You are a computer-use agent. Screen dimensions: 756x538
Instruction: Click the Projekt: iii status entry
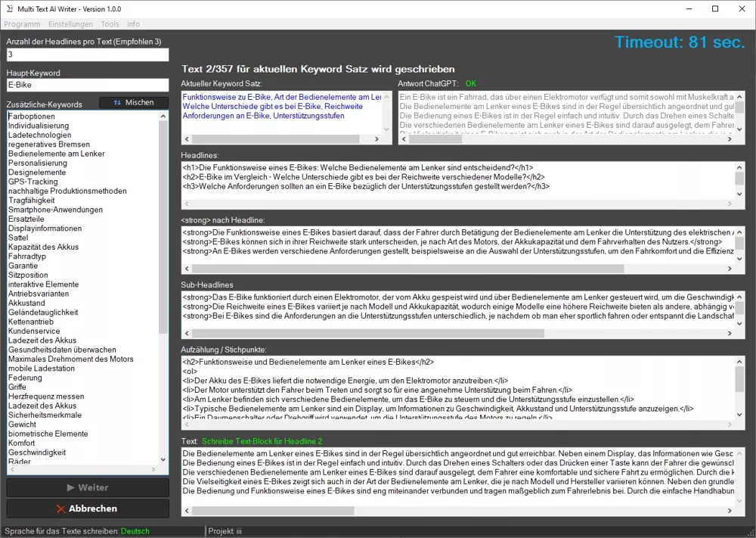(225, 531)
